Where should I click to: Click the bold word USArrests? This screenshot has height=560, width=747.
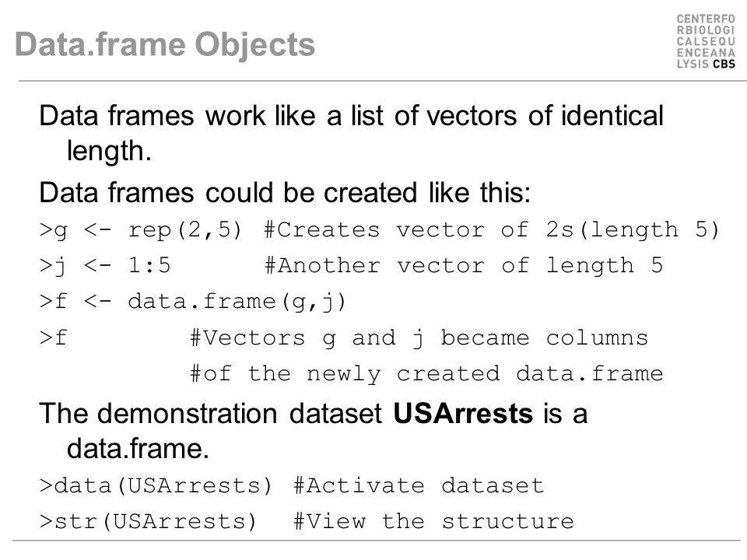point(463,413)
